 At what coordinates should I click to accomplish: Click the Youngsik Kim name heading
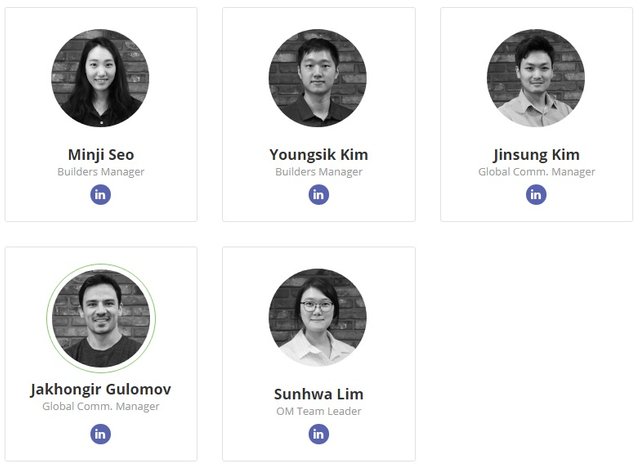[318, 154]
